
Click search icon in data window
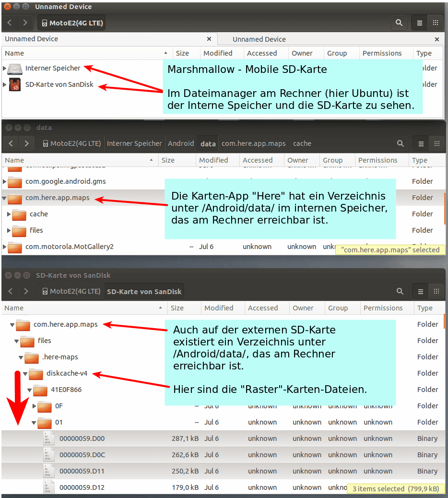[401, 143]
